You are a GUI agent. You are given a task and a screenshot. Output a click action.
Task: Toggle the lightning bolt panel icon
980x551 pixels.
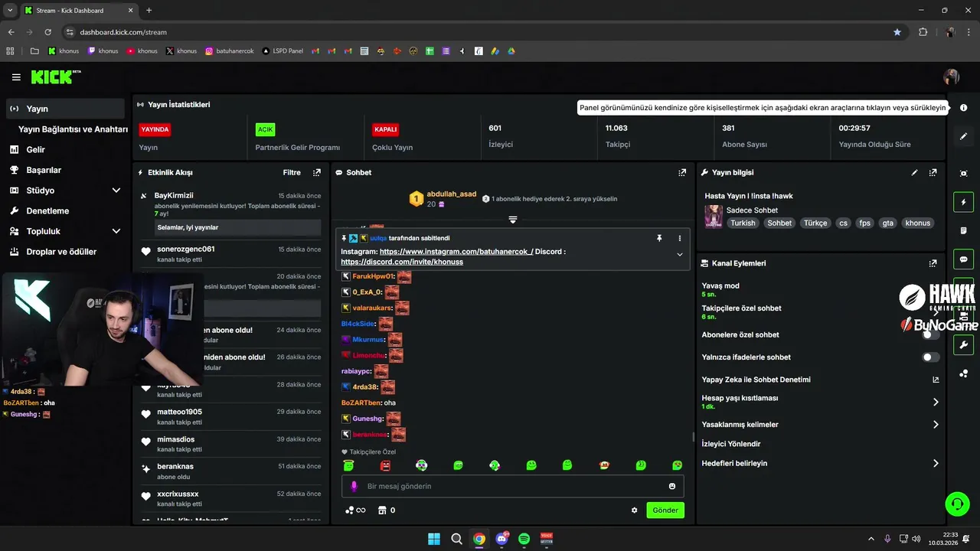(x=963, y=202)
